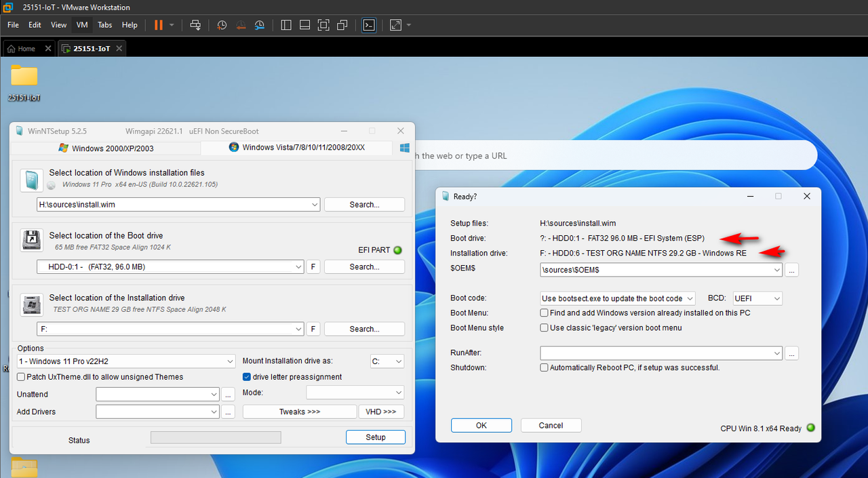
Task: Open the Edit menu
Action: pyautogui.click(x=35, y=25)
